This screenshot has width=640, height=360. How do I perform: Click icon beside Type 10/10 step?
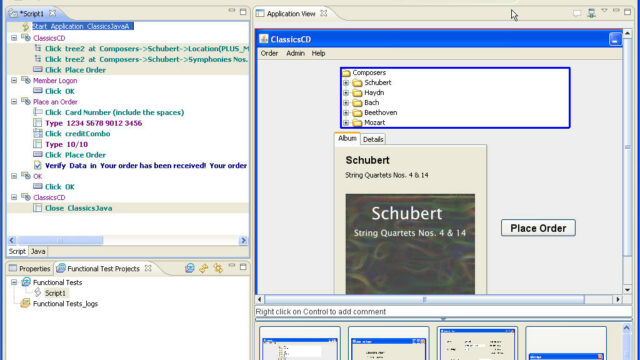[x=38, y=144]
